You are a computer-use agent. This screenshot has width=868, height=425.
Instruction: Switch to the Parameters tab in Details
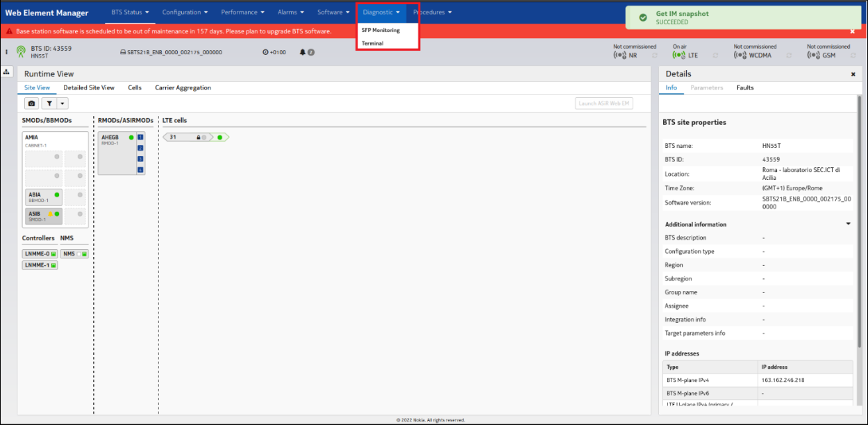click(x=707, y=87)
